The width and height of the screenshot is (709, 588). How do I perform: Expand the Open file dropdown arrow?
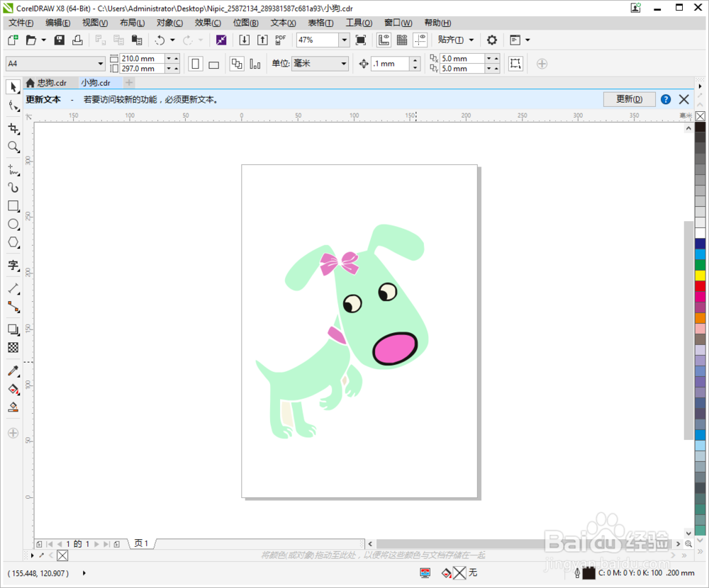coord(44,40)
